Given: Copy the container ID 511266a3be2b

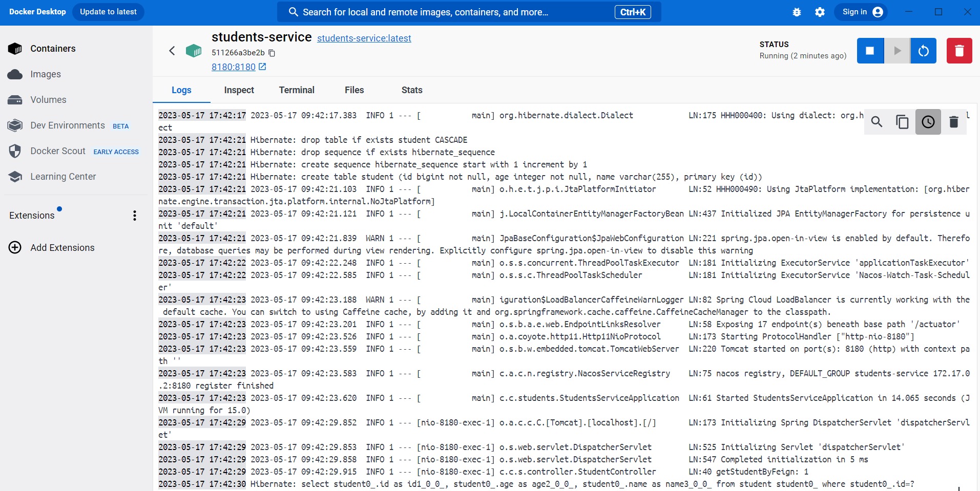Looking at the screenshot, I should coord(272,53).
